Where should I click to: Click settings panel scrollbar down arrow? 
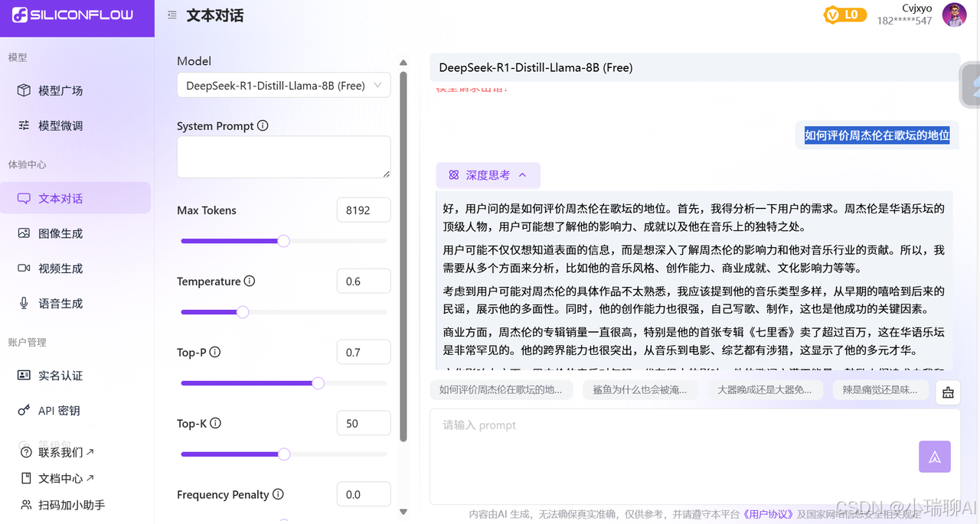[x=403, y=512]
